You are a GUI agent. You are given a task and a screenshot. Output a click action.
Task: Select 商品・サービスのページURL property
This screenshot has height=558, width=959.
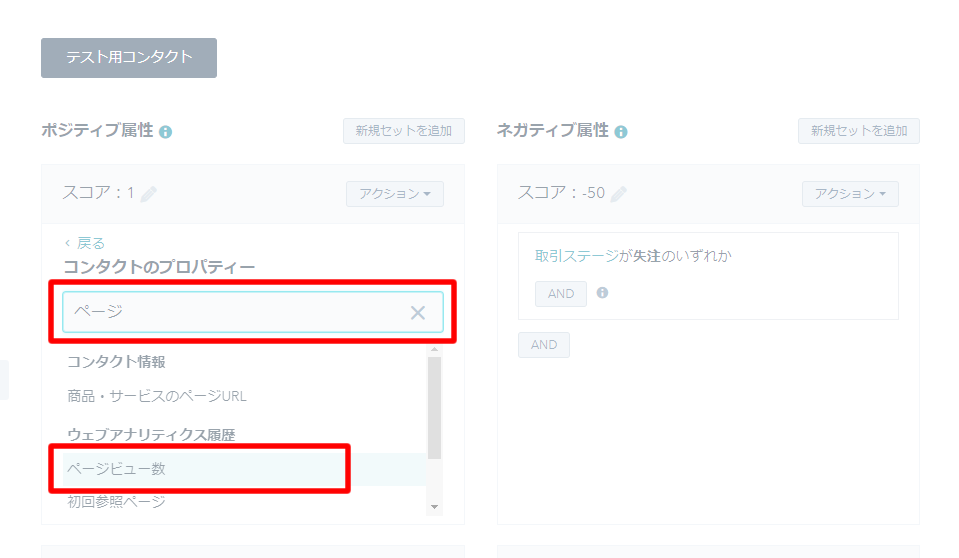click(157, 396)
